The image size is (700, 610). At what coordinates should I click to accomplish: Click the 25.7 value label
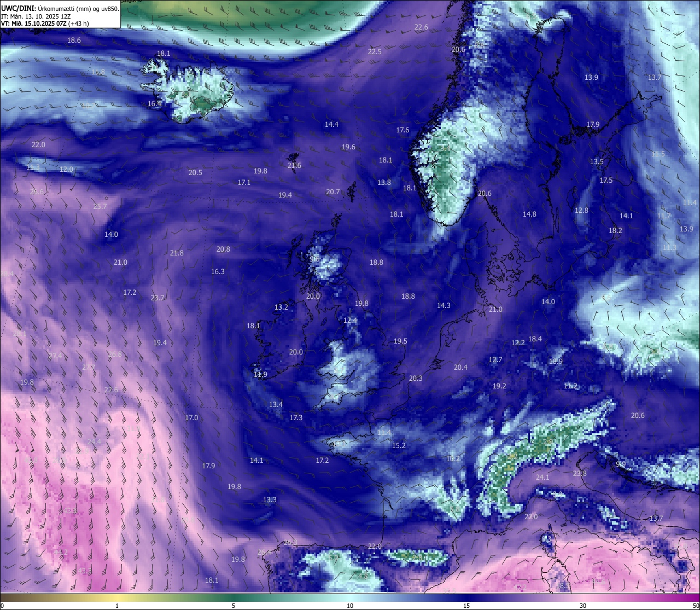point(100,207)
